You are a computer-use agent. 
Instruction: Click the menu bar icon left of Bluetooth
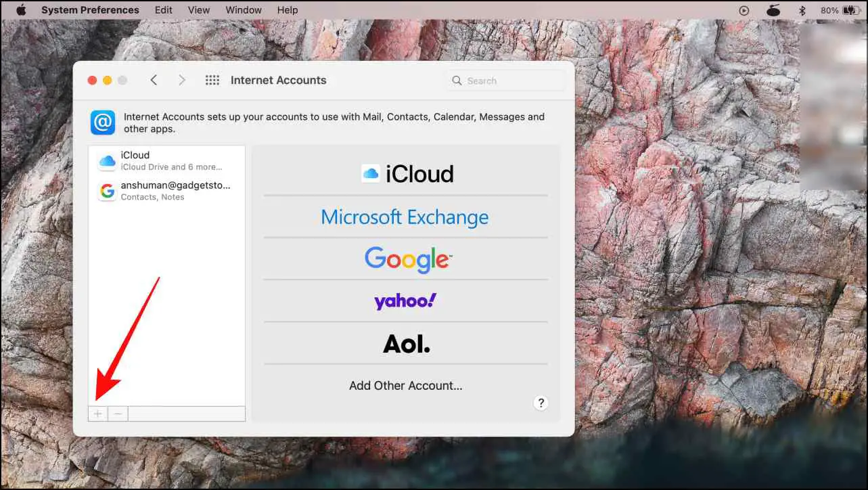(x=774, y=10)
